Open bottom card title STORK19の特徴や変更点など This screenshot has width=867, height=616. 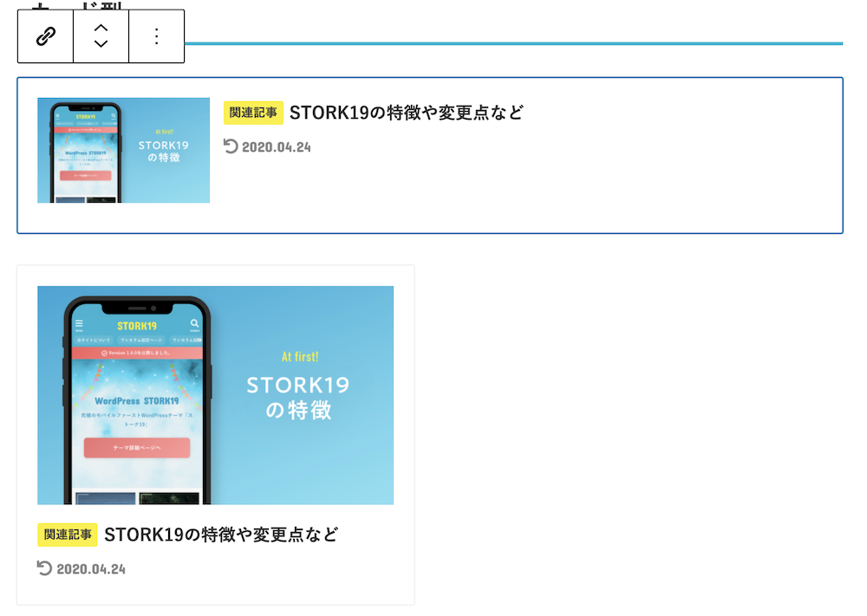221,535
